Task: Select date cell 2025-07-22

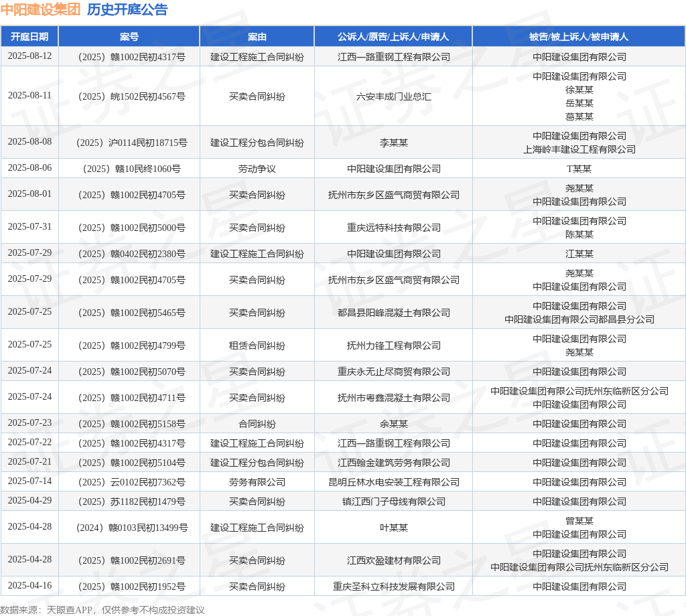Action: click(29, 443)
